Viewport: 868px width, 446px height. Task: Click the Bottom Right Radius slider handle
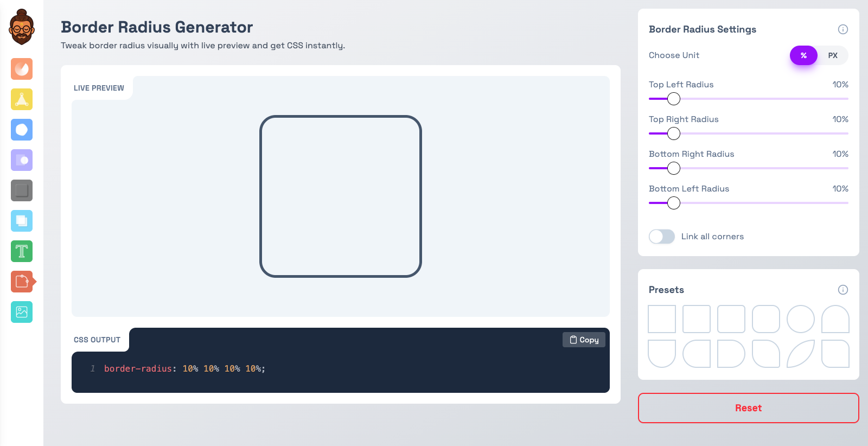[x=674, y=168]
